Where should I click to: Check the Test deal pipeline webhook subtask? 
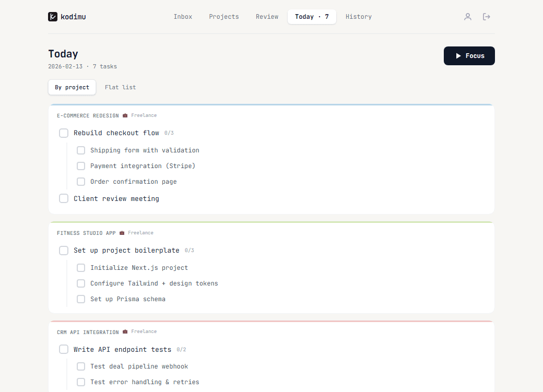81,366
